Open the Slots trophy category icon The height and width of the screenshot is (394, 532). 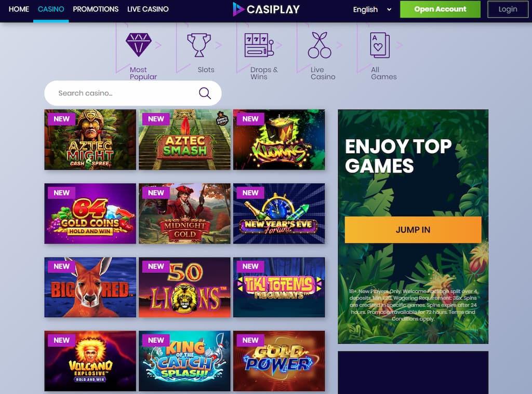coord(199,45)
